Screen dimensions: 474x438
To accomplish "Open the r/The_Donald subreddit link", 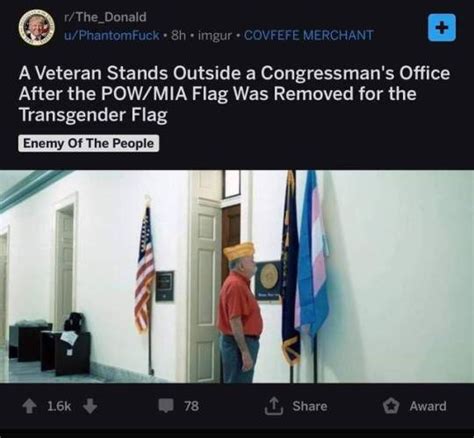I will [105, 17].
